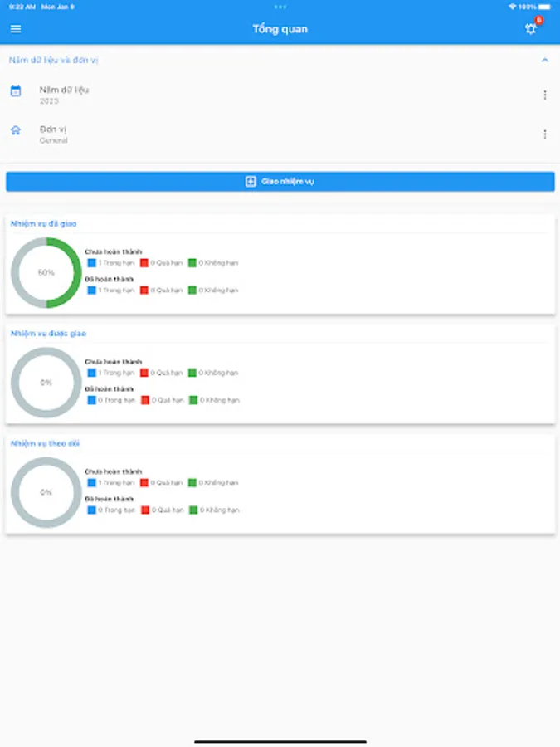The image size is (560, 747).
Task: Open options menu for Đơn vị row
Action: pos(545,134)
